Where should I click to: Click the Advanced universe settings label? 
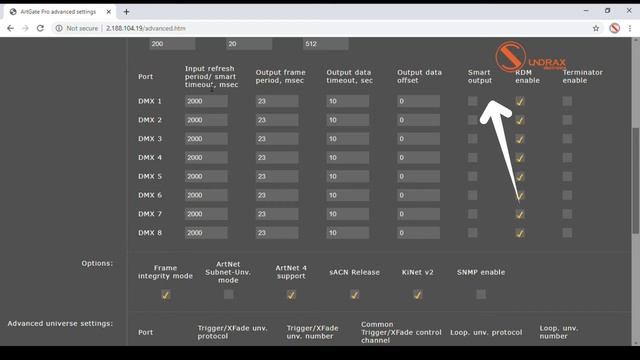click(60, 323)
